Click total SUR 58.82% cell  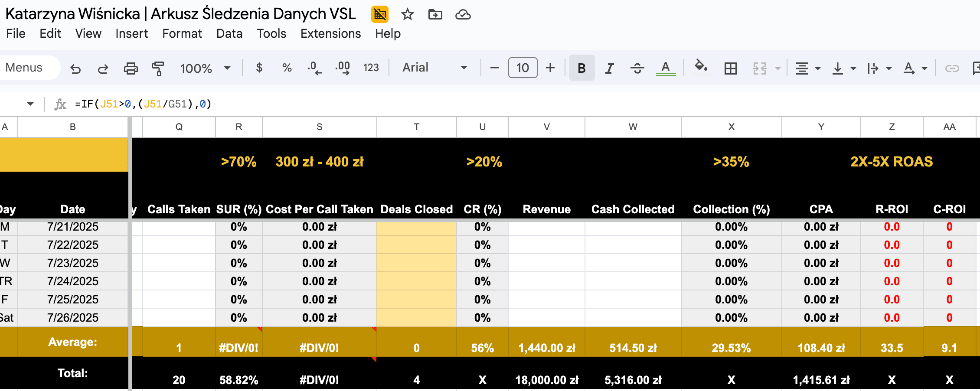tap(239, 380)
